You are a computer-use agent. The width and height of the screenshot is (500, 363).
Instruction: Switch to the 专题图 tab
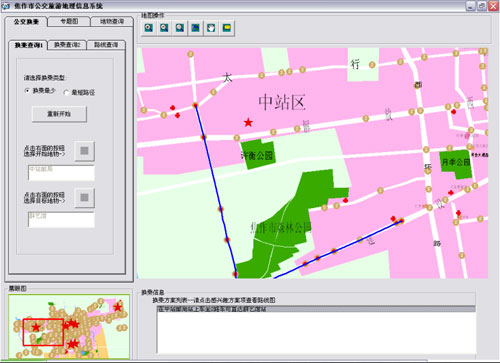click(69, 21)
